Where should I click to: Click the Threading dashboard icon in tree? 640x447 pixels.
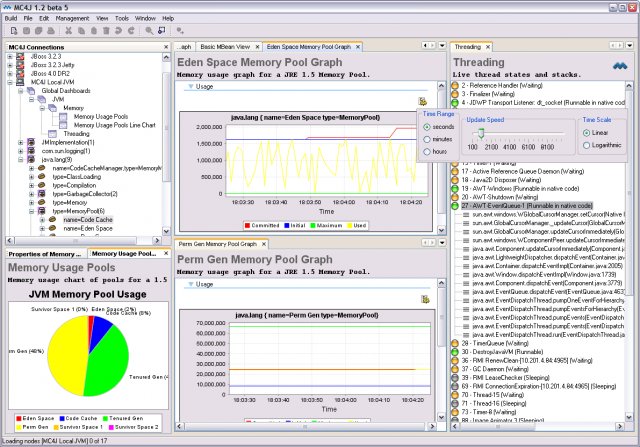click(x=52, y=134)
